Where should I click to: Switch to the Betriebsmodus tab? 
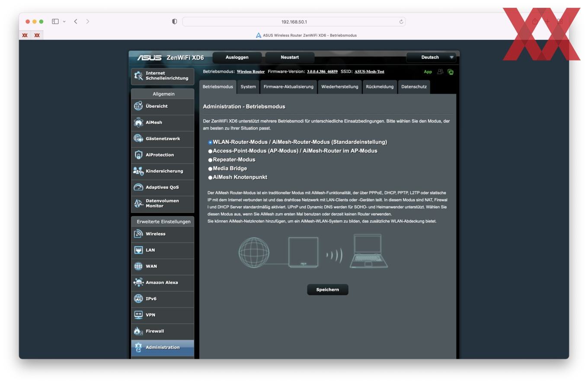coord(218,87)
